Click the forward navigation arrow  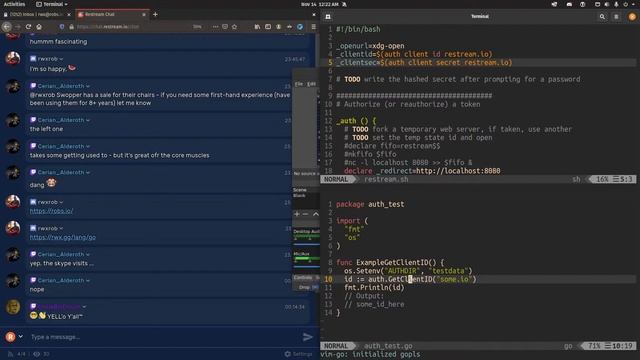18,27
